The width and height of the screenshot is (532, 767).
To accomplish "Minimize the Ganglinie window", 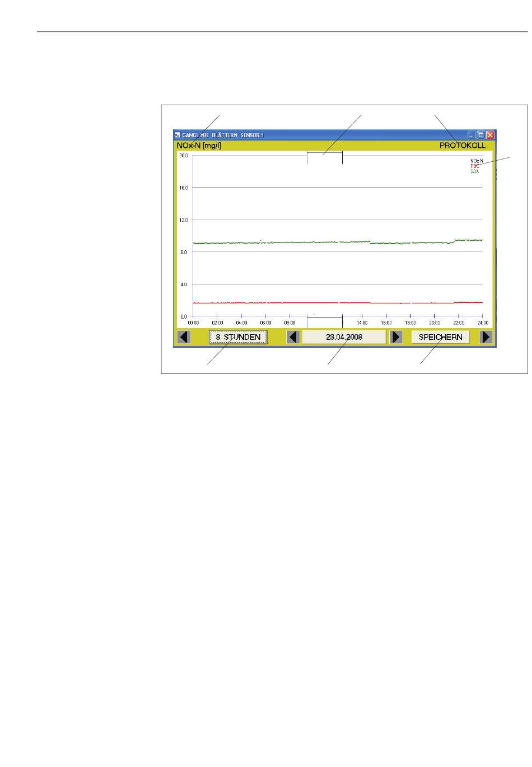I will [x=472, y=135].
